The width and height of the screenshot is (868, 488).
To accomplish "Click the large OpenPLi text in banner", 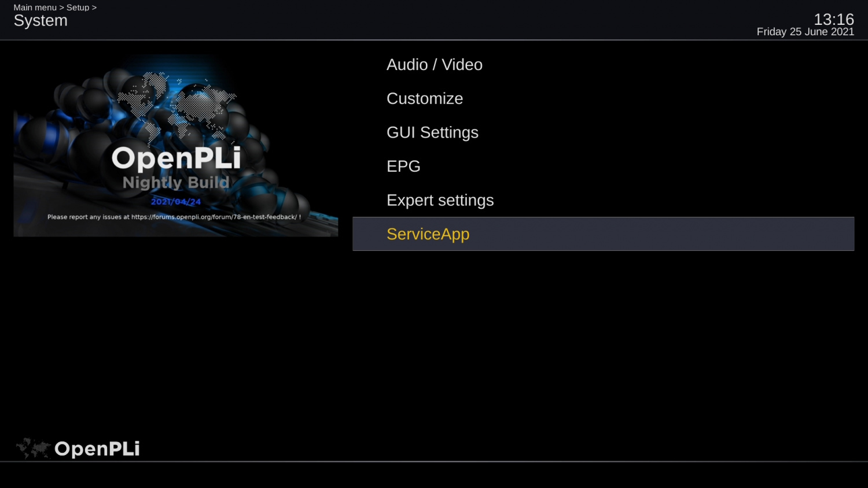I will coord(176,158).
